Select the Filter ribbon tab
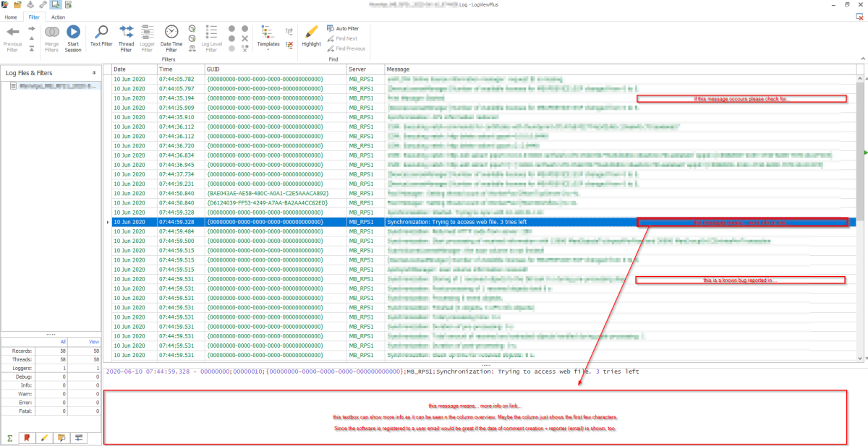 tap(34, 16)
